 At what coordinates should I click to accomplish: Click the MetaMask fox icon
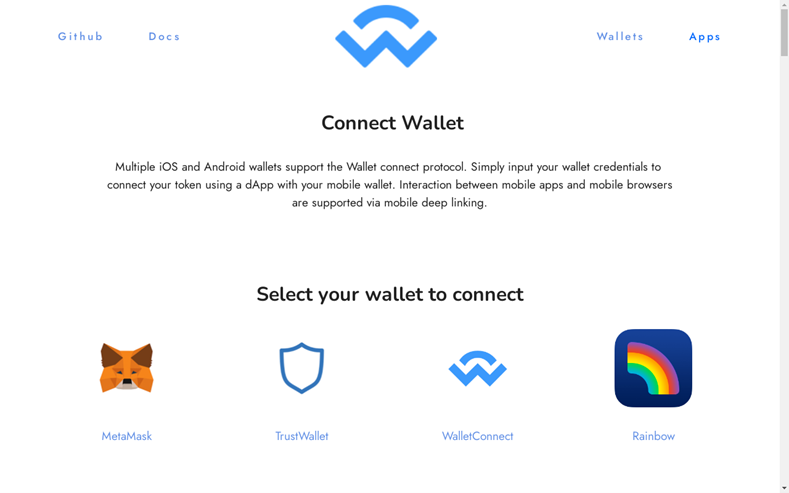pos(127,368)
